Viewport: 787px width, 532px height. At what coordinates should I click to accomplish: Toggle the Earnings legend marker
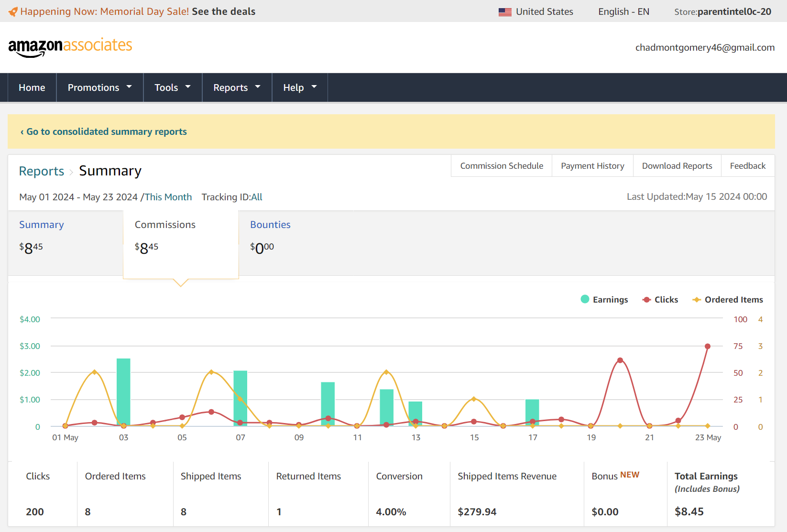(x=585, y=299)
